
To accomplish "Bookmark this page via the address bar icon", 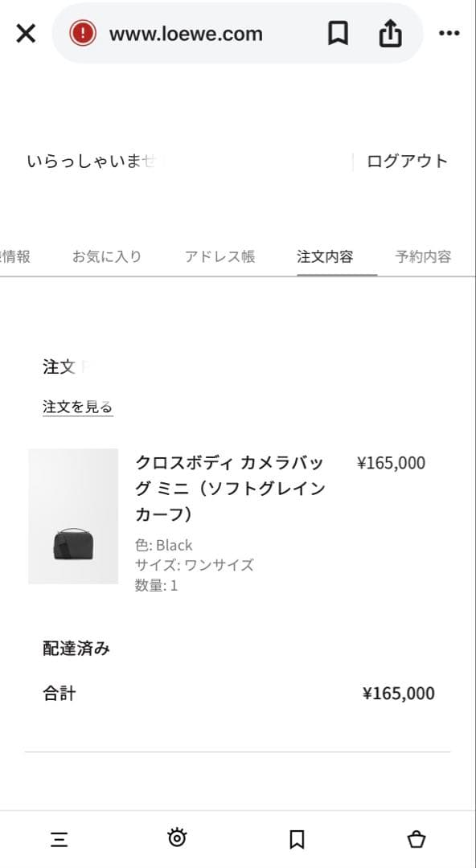I will [338, 33].
